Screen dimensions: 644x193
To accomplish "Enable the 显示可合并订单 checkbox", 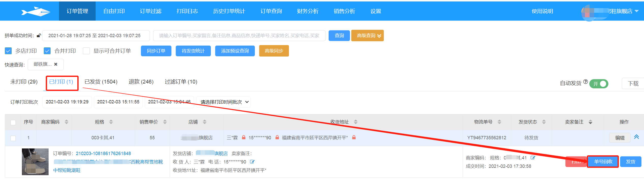I will tap(86, 51).
